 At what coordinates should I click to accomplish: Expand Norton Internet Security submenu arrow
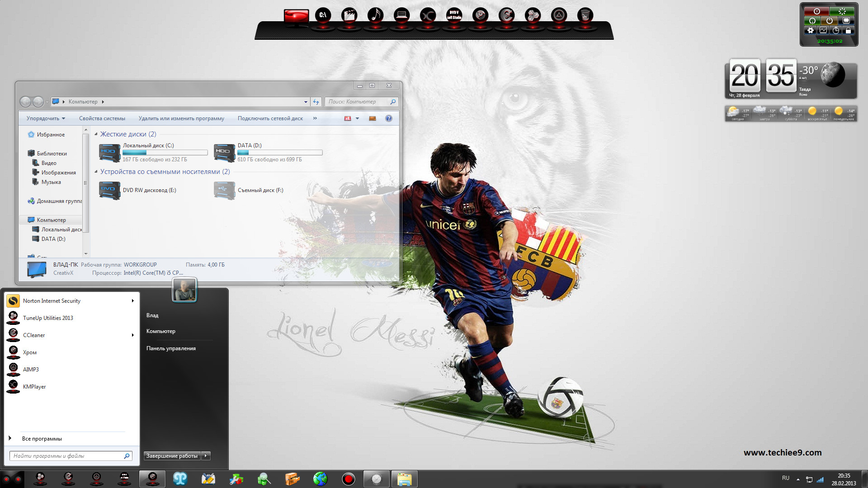pyautogui.click(x=132, y=301)
